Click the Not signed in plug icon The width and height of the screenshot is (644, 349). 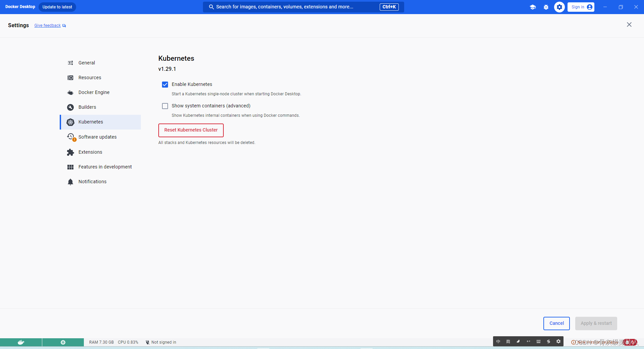(148, 342)
